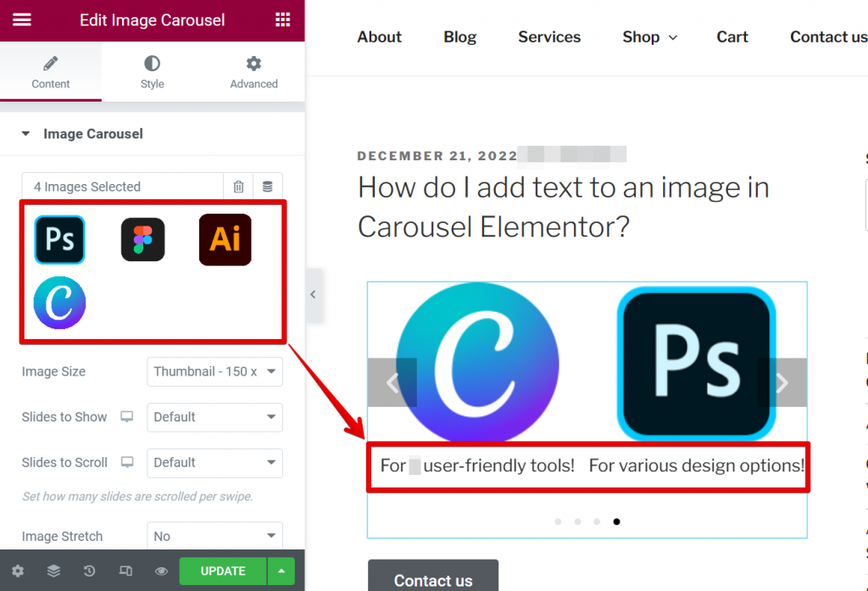
Task: Open the gallery edit icon beside trash
Action: pyautogui.click(x=268, y=186)
